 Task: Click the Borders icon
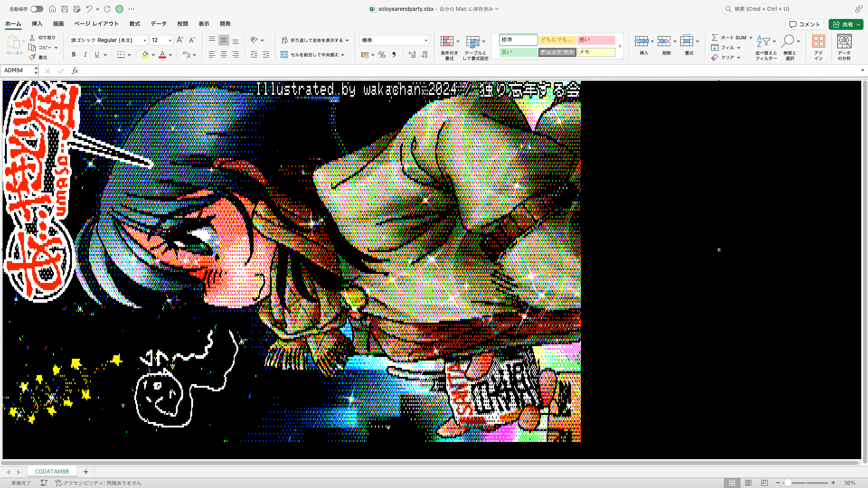pos(121,55)
